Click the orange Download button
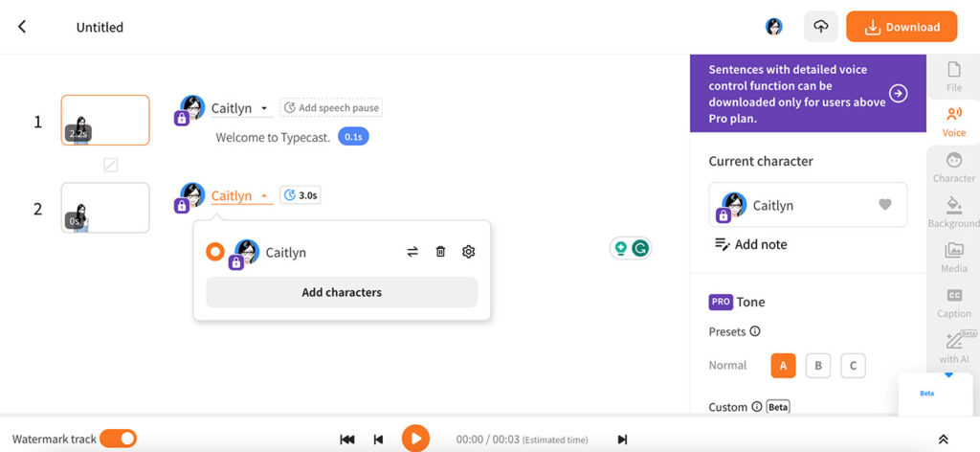This screenshot has width=980, height=452. tap(902, 27)
